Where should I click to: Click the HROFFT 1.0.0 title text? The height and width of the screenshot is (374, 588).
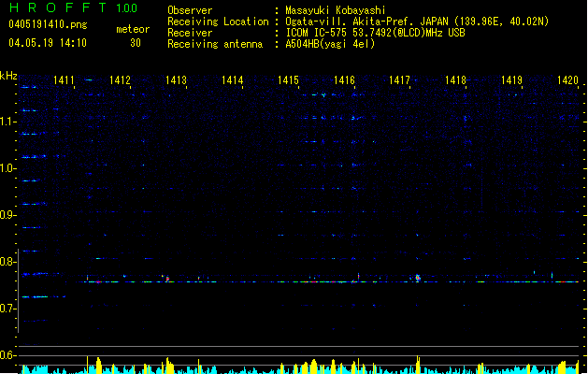74,7
